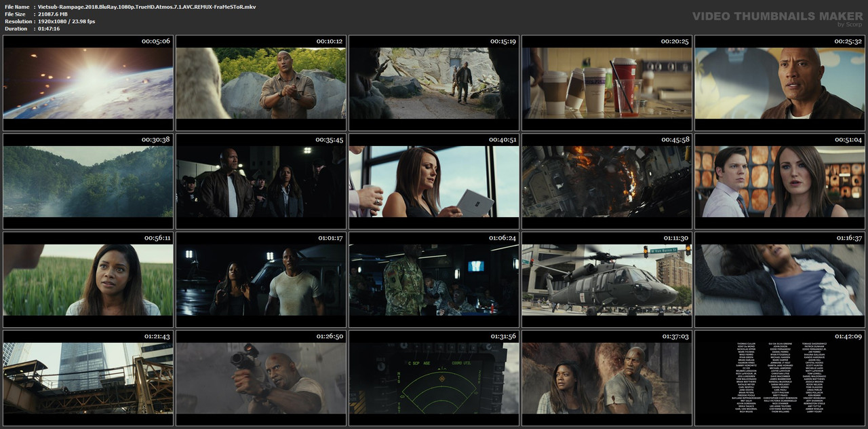Select the thumbnail at 01:01:17
Viewport: 868px width, 429px height.
pos(261,280)
